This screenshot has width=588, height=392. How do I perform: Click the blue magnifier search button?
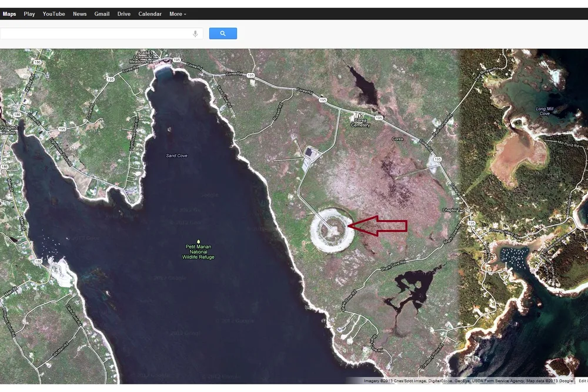pos(223,34)
